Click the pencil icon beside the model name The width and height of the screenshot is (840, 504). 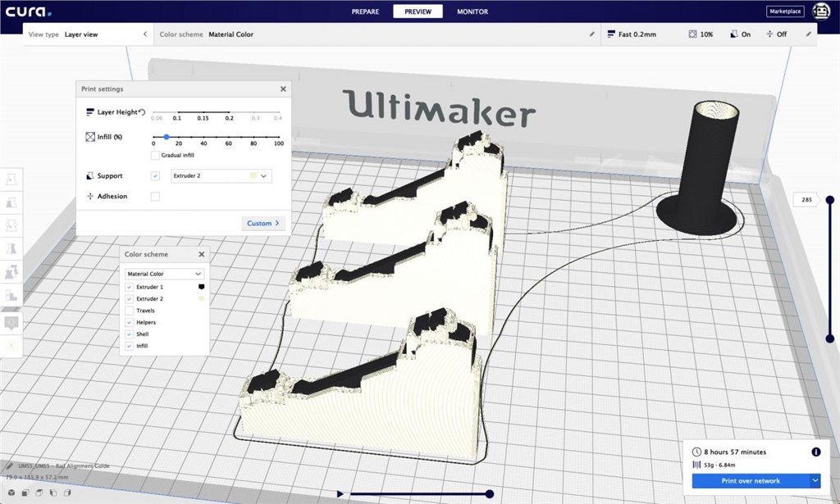(9, 465)
